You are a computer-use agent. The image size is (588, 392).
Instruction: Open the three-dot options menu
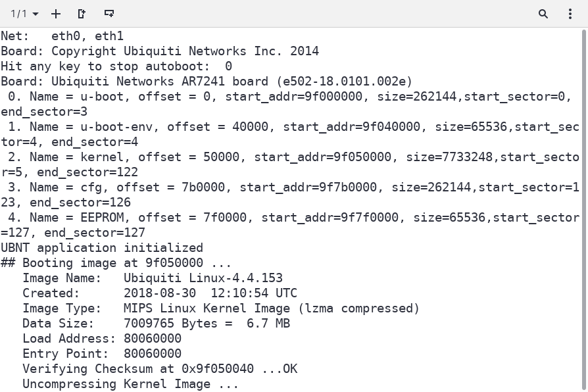(570, 14)
